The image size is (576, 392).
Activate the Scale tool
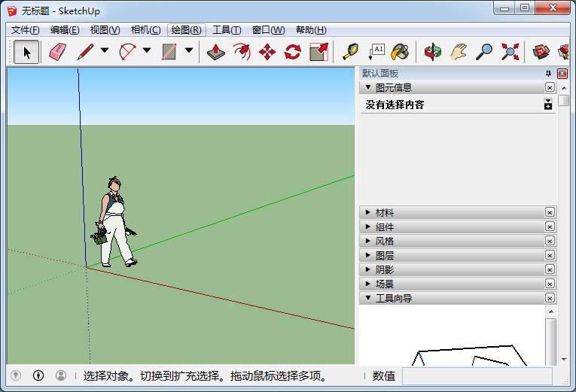coord(318,52)
